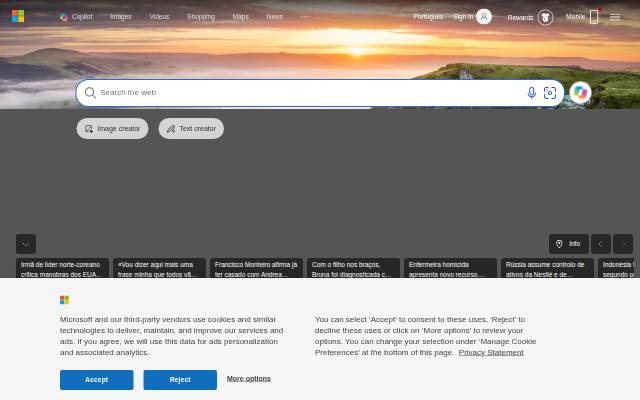
Task: Open news 'Rússia assume controlo de ativos'
Action: pyautogui.click(x=547, y=268)
